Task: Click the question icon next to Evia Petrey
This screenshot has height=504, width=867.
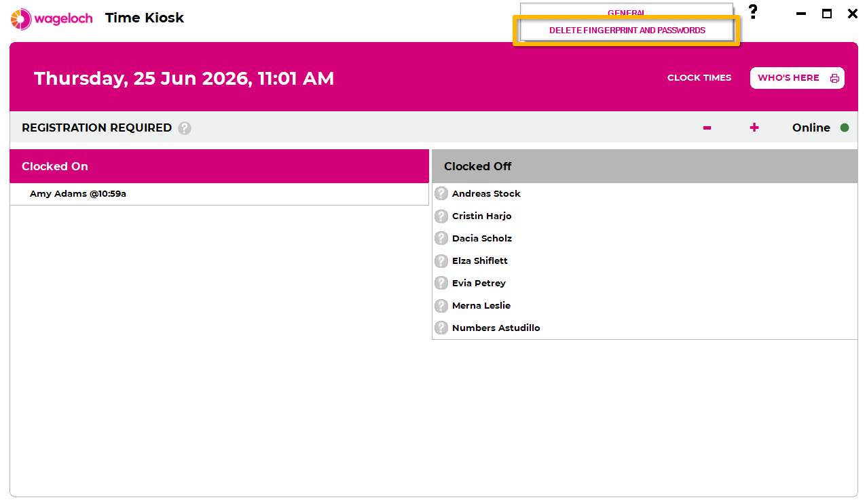Action: point(441,283)
